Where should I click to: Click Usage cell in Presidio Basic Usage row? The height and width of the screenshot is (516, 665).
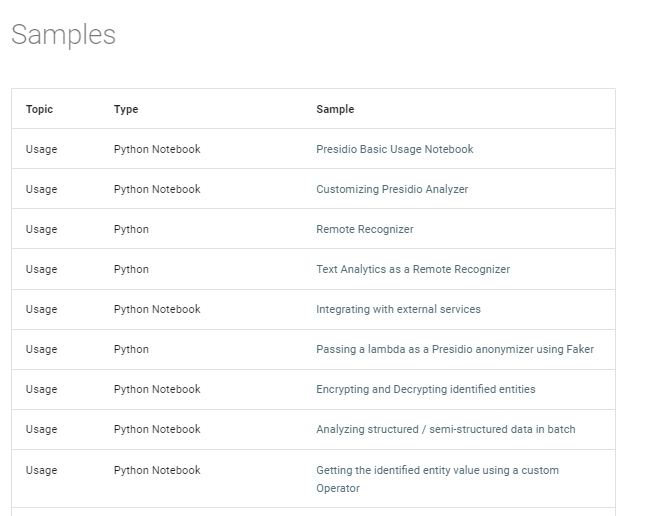41,149
